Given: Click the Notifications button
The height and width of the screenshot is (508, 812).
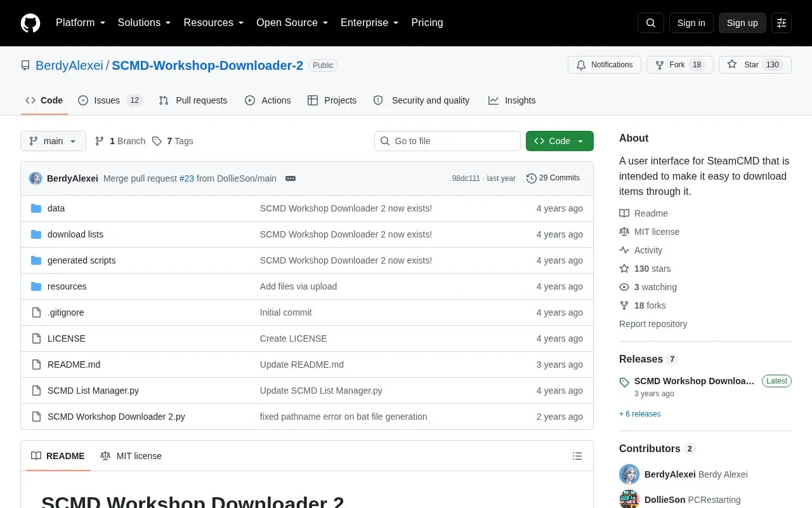Looking at the screenshot, I should 605,65.
